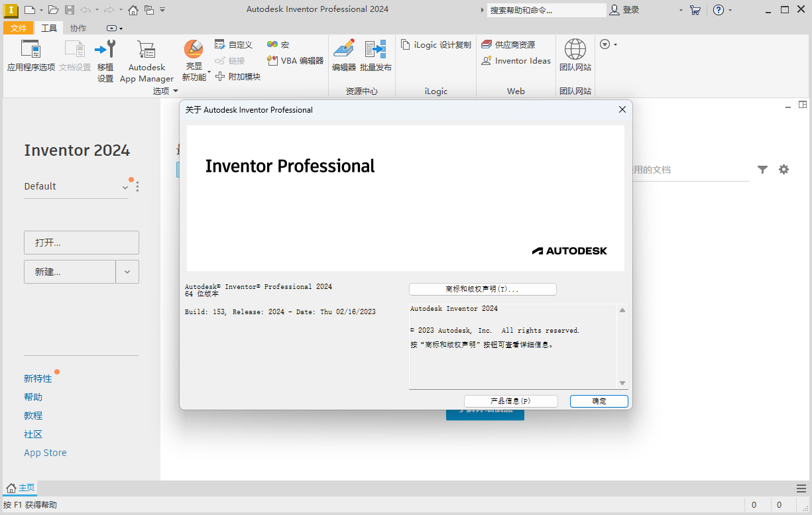
Task: Click the switch windows icon beside Home icon
Action: click(149, 10)
